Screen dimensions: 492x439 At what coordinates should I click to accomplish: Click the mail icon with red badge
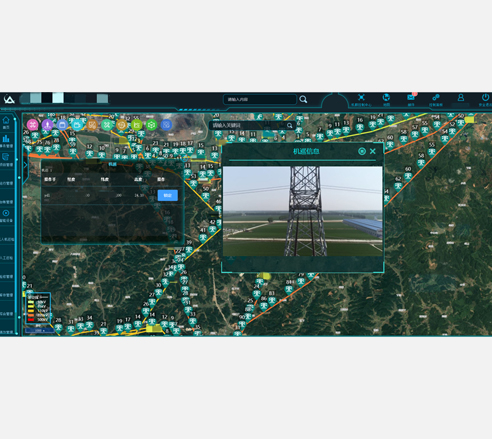click(x=411, y=97)
